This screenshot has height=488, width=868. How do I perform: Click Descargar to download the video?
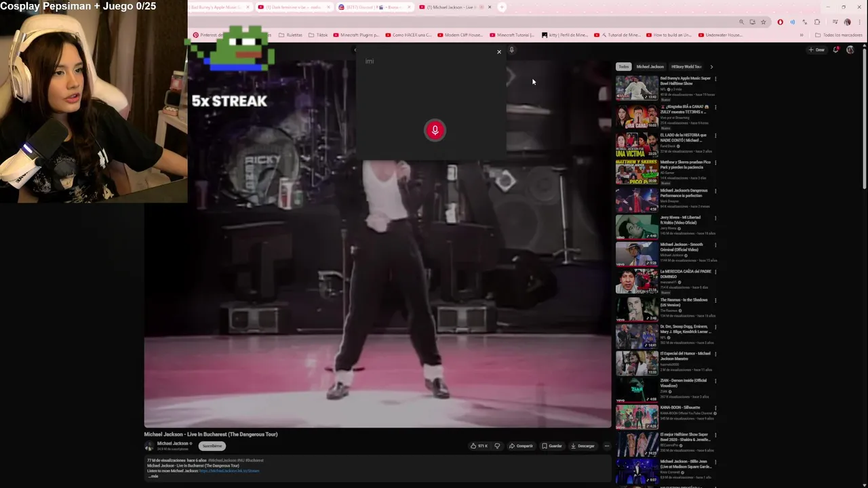tap(583, 446)
